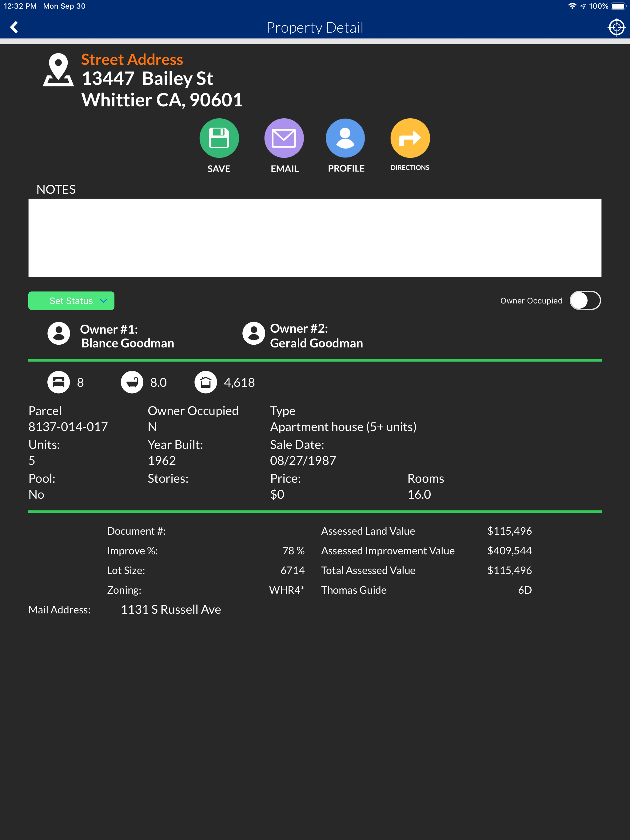Tap year built value 1962

coord(162,461)
